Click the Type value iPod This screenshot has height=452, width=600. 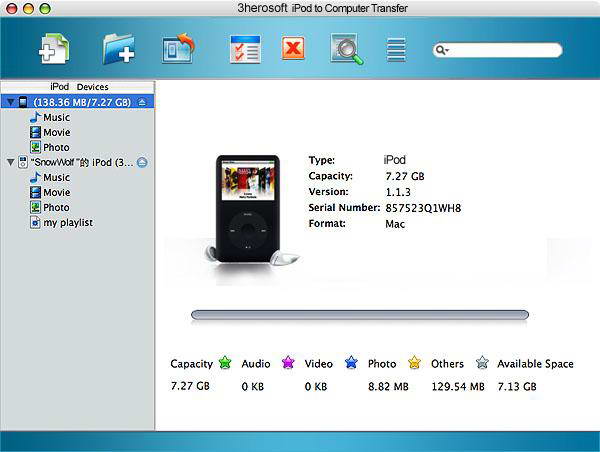point(395,160)
